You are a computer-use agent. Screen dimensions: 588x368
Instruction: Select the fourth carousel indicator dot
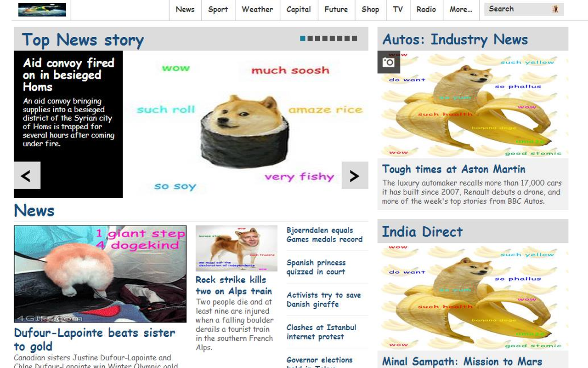[x=325, y=39]
